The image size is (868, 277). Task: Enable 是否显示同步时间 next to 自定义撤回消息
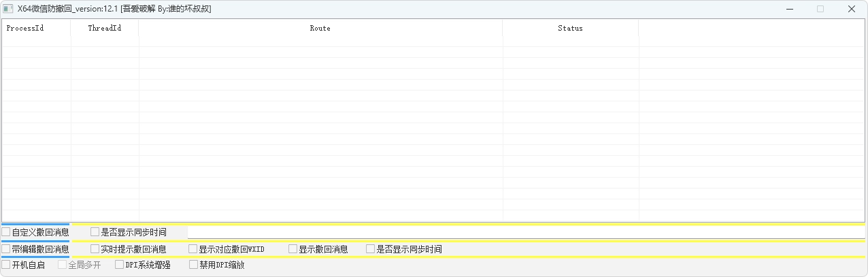pyautogui.click(x=129, y=232)
